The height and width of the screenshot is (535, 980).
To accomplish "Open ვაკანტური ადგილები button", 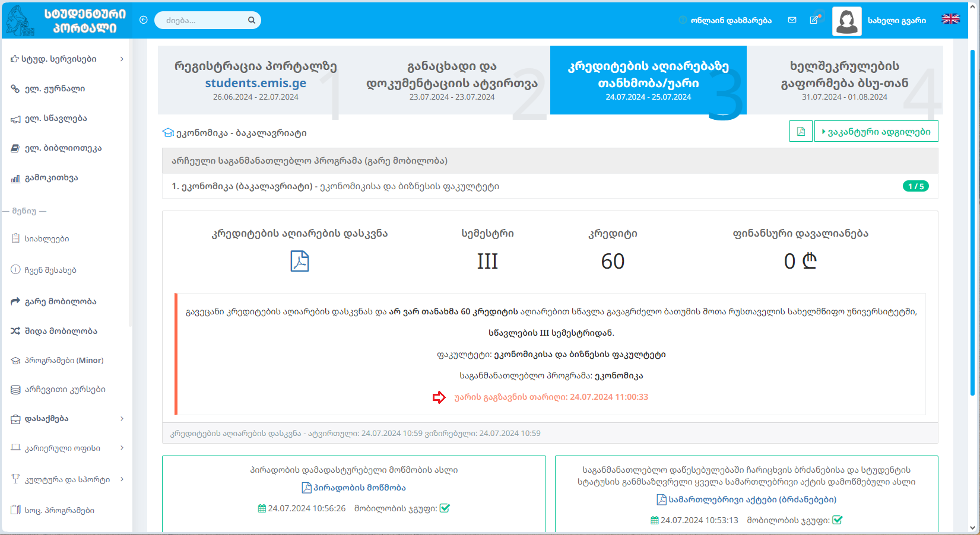I will tap(876, 131).
